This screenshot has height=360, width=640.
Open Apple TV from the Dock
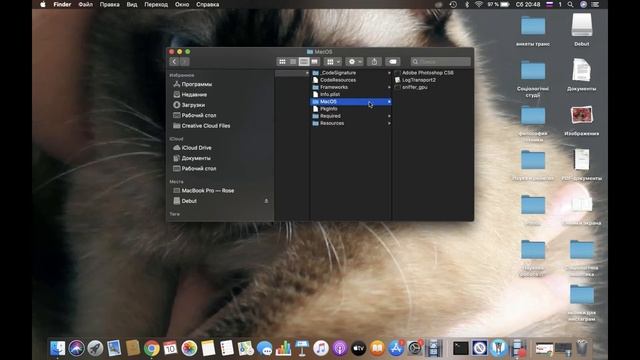pos(358,349)
